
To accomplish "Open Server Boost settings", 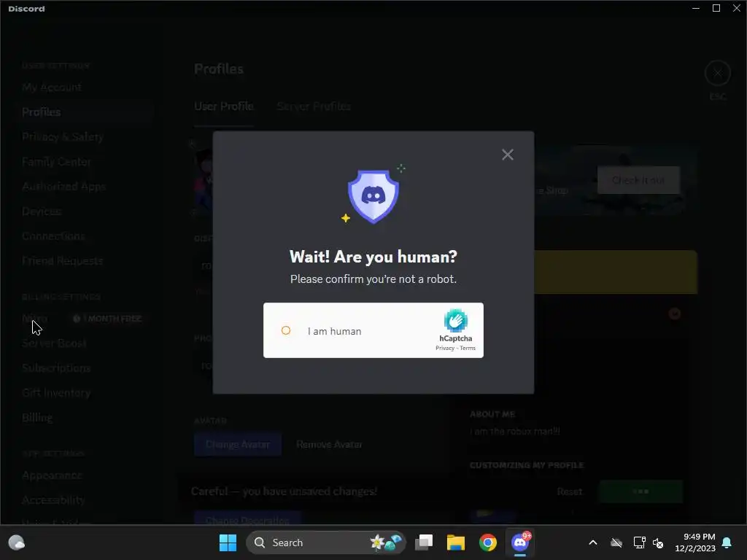I will pyautogui.click(x=54, y=343).
